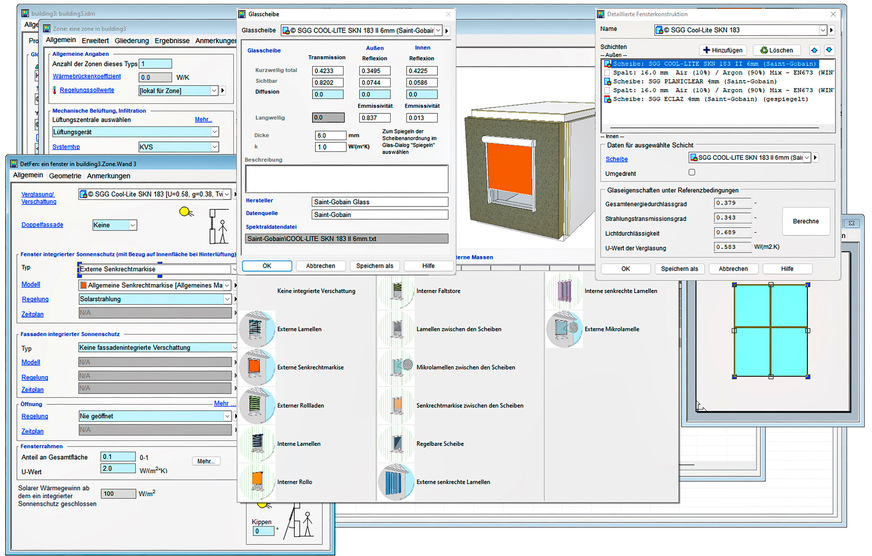Toggle the Umgedreht checkbox
Viewport: 872px width, 556px height.
coord(692,172)
